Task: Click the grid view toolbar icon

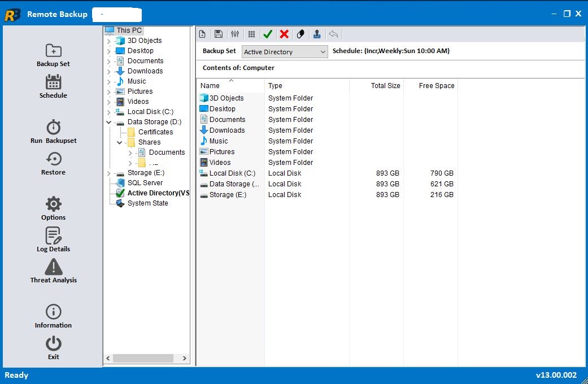Action: tap(251, 34)
